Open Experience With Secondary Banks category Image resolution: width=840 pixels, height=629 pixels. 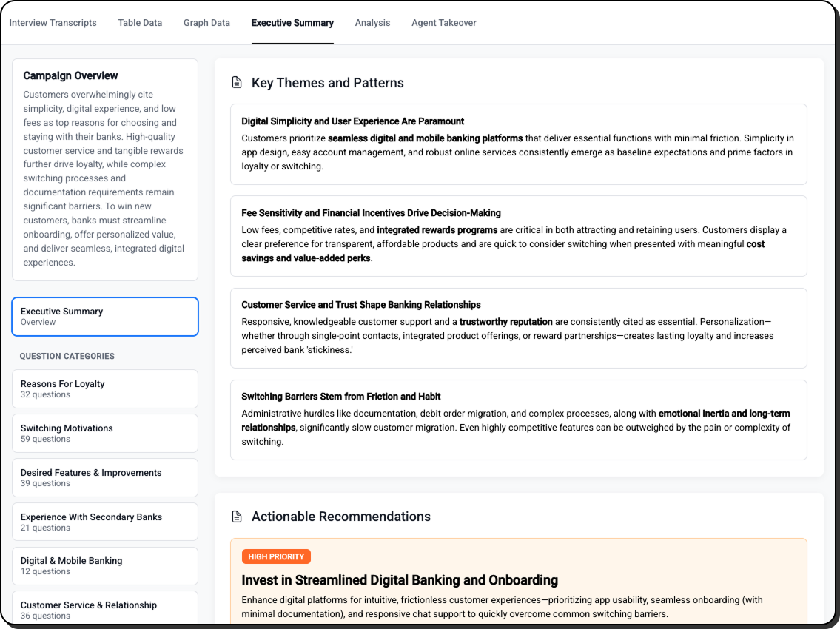tap(105, 522)
